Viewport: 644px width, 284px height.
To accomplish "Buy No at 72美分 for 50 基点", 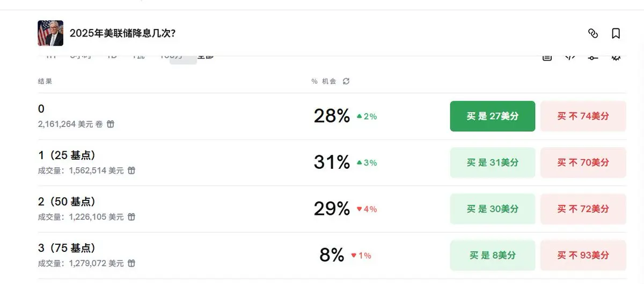I will click(x=583, y=209).
